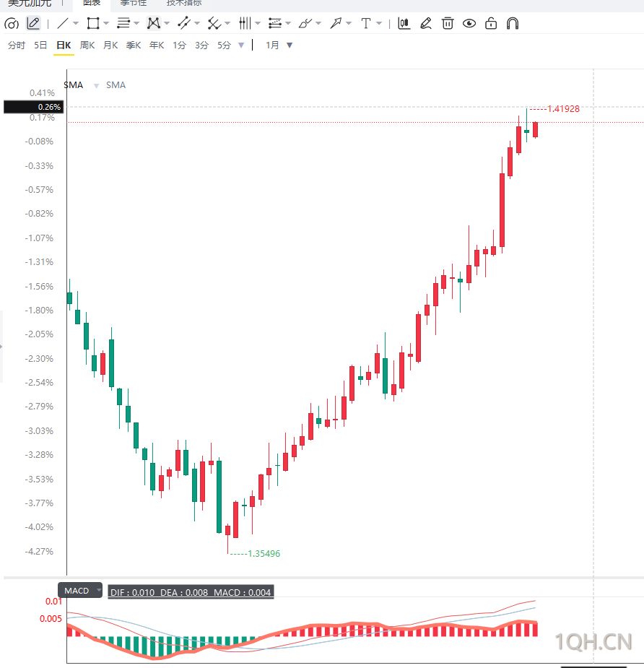The height and width of the screenshot is (668, 644).
Task: Click the 1.41928 high price label
Action: point(563,109)
